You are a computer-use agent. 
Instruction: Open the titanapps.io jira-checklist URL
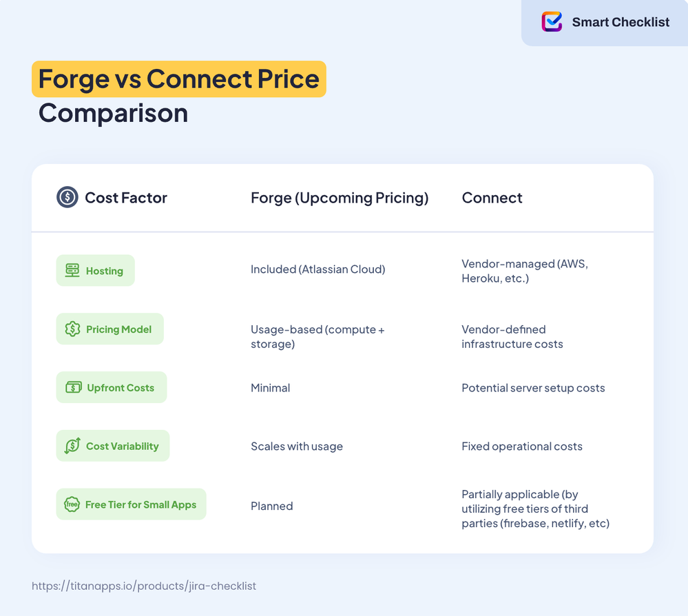143,586
